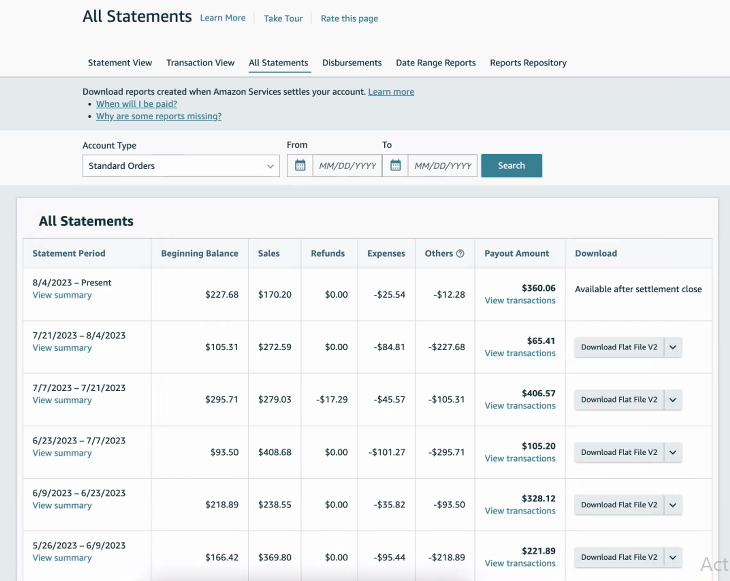730x581 pixels.
Task: Open the Date Range Reports tab
Action: point(436,63)
